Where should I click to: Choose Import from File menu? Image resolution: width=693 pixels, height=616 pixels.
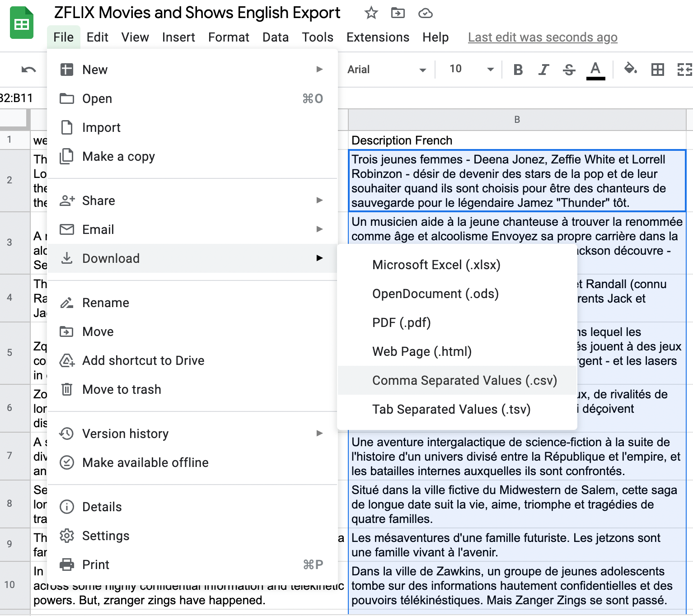click(x=192, y=127)
